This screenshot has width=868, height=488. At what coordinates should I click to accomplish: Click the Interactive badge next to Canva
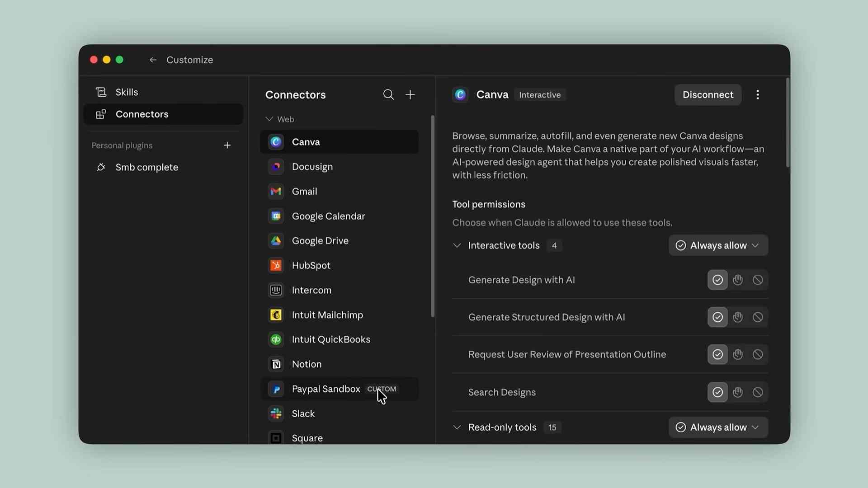tap(540, 95)
